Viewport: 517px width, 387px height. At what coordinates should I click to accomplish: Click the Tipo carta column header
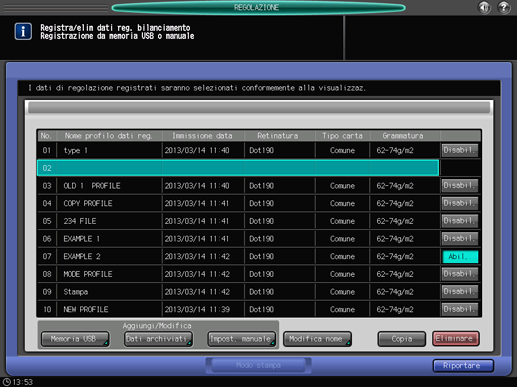pyautogui.click(x=342, y=136)
